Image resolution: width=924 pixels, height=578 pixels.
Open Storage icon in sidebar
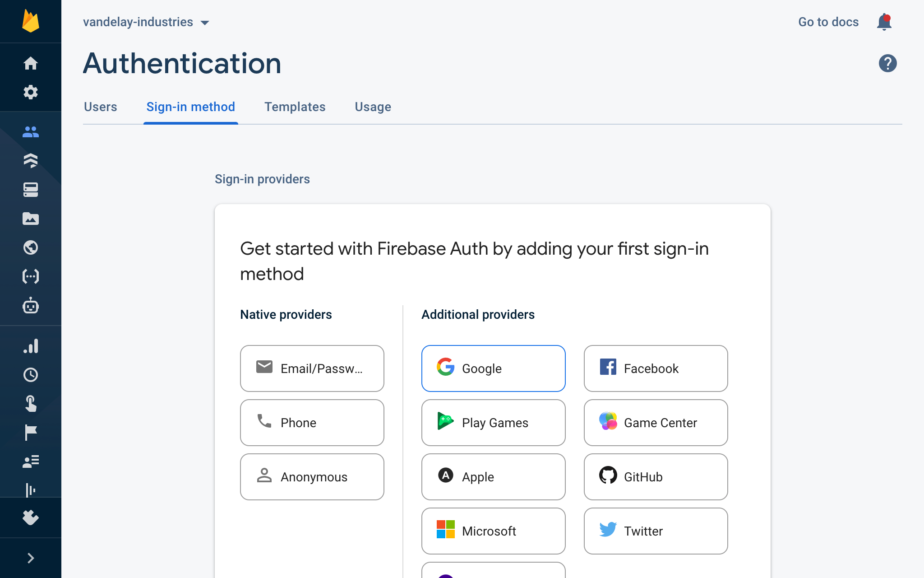(31, 219)
